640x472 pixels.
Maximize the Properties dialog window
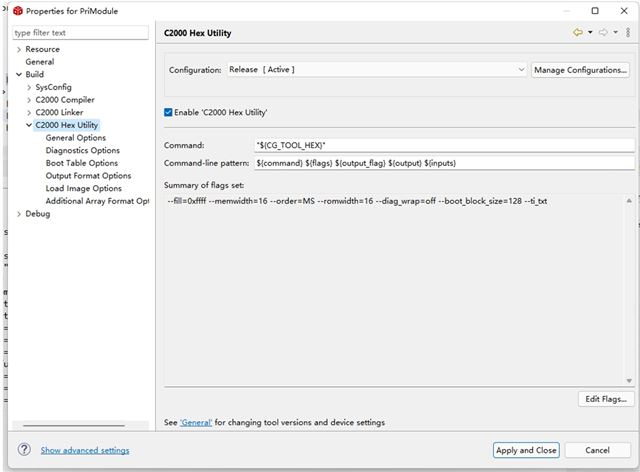click(595, 11)
